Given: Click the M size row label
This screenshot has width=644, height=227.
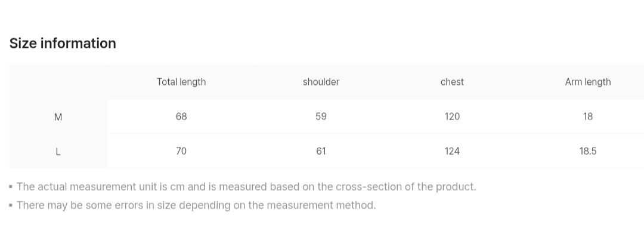Looking at the screenshot, I should [x=58, y=117].
